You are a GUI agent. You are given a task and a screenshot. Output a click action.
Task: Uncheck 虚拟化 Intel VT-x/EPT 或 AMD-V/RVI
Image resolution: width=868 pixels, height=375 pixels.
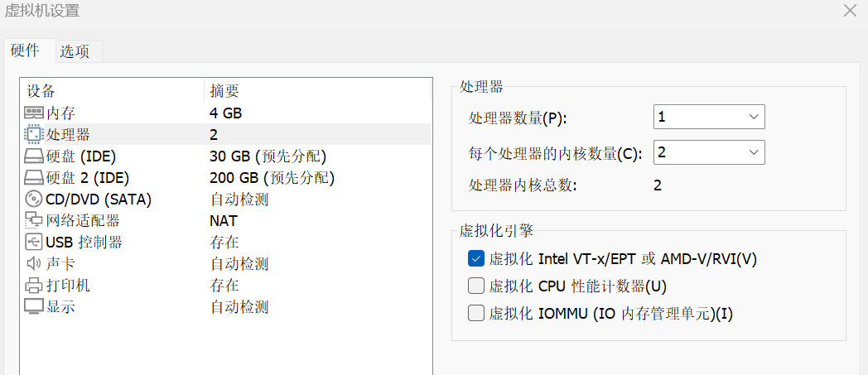click(476, 258)
